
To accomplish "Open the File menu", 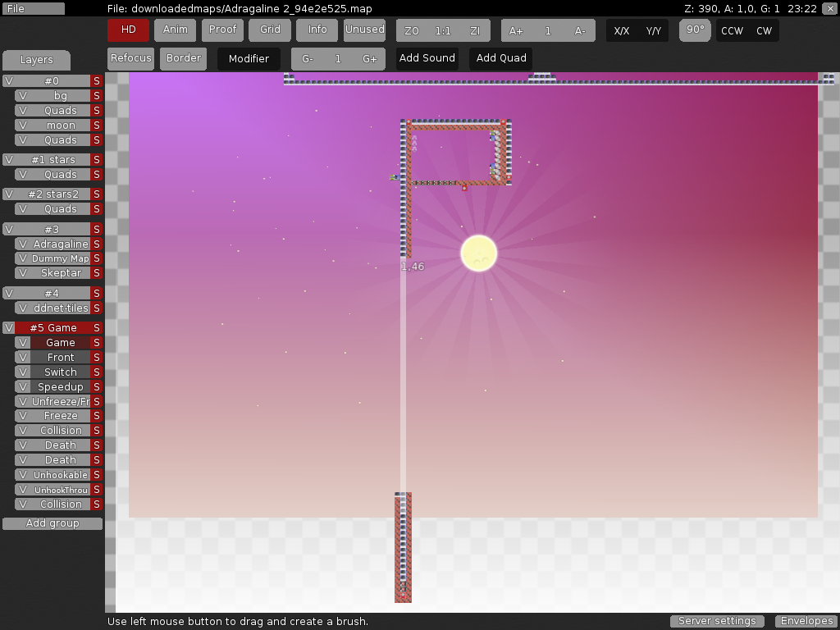I will (x=33, y=8).
